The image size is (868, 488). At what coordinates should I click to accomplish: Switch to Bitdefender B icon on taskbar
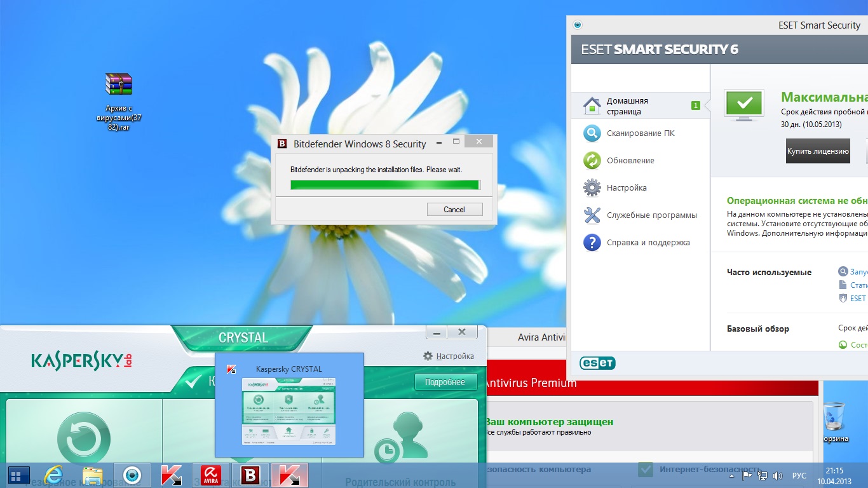(x=250, y=475)
